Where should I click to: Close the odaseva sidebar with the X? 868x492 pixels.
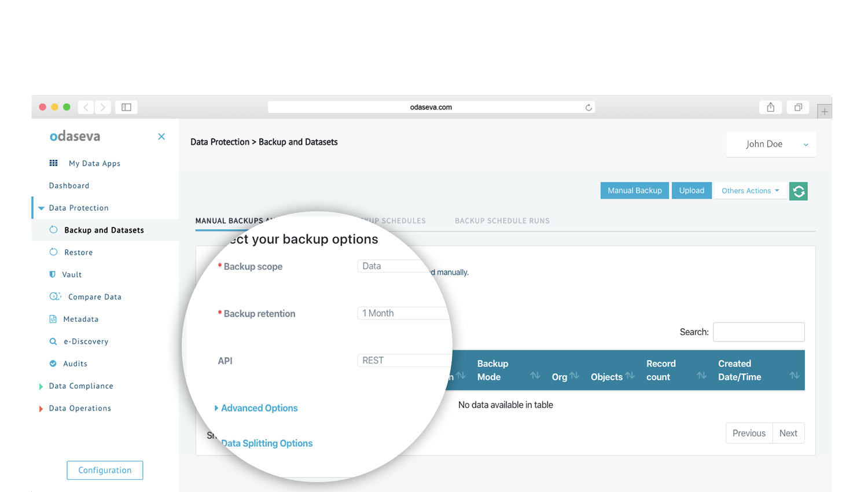pos(161,137)
